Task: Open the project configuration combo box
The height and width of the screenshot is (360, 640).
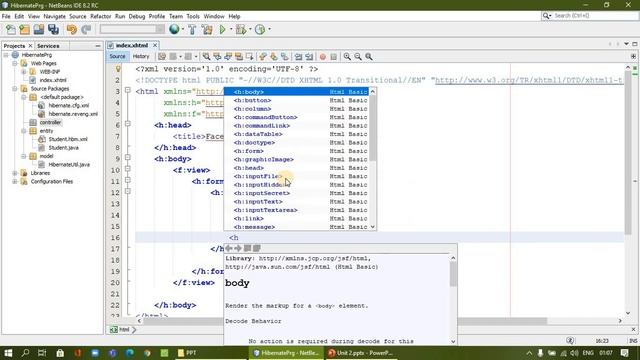Action: click(x=132, y=29)
